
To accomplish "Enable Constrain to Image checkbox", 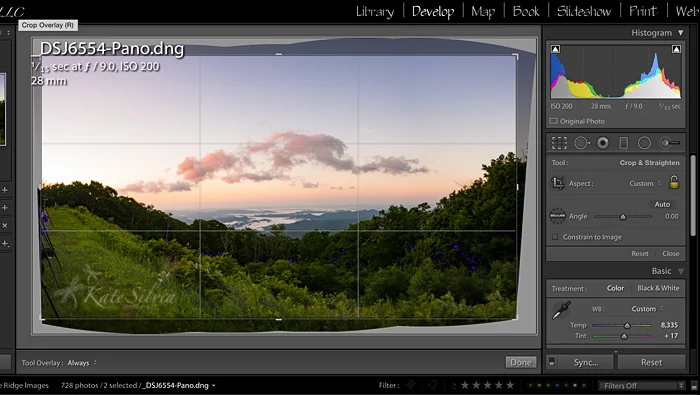I will click(x=555, y=237).
